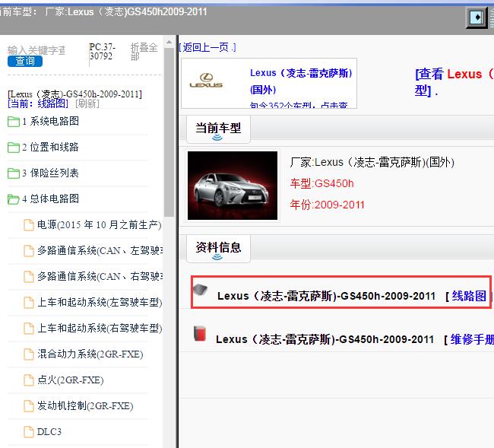
Task: Click the 年份:2009-2011 text
Action: (327, 205)
